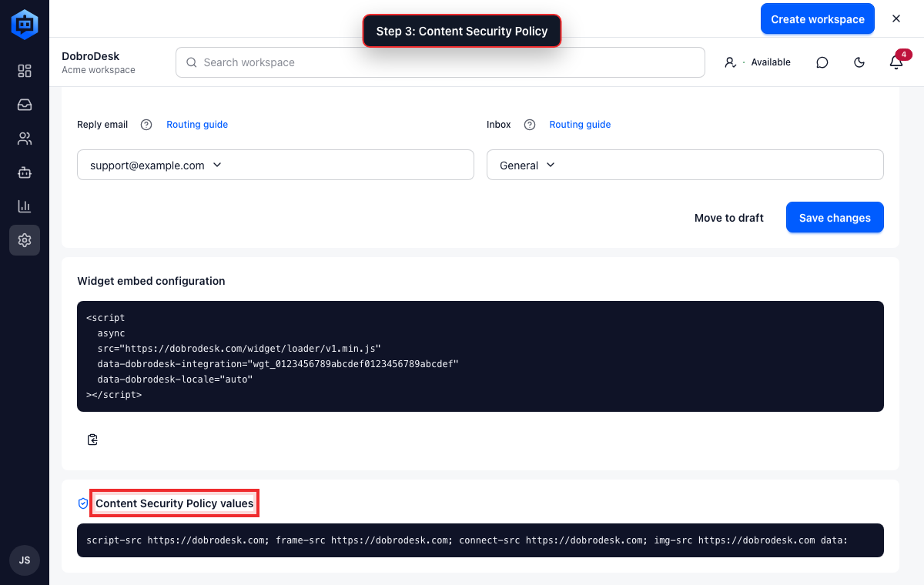
Task: Click Save changes button
Action: pyautogui.click(x=835, y=218)
